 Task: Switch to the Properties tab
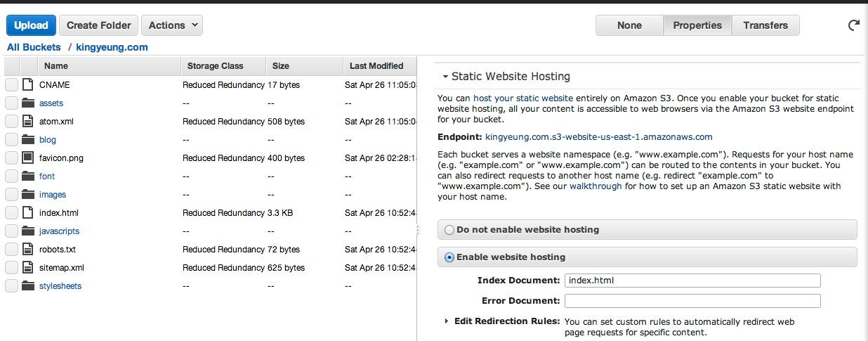697,25
